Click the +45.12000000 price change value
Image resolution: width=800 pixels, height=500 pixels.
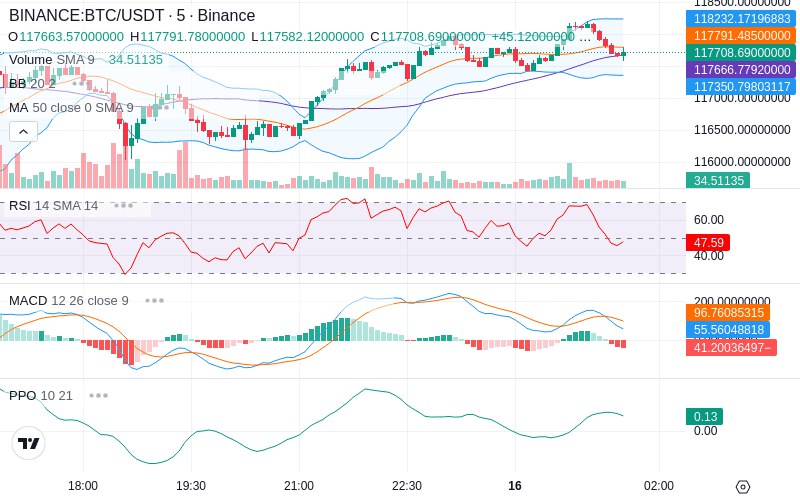pyautogui.click(x=533, y=37)
